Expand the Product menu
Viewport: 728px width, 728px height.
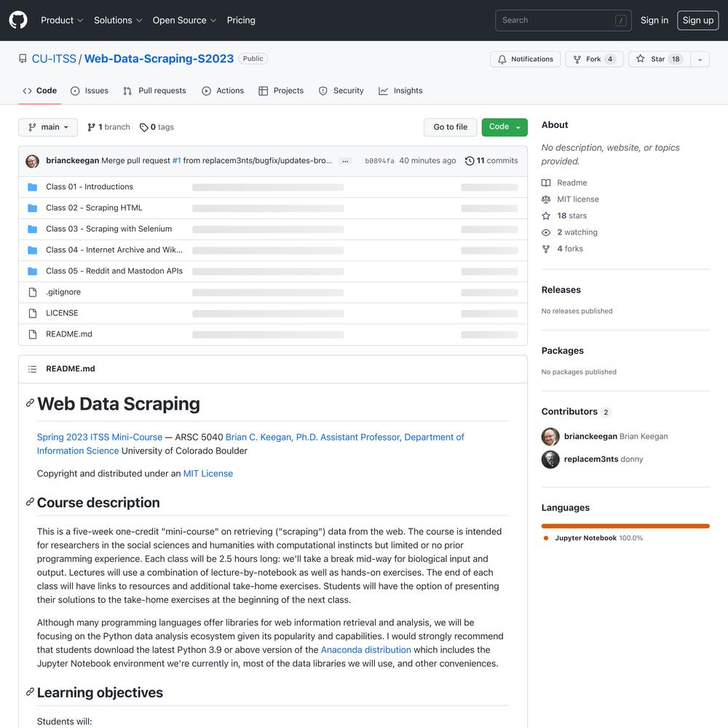62,20
